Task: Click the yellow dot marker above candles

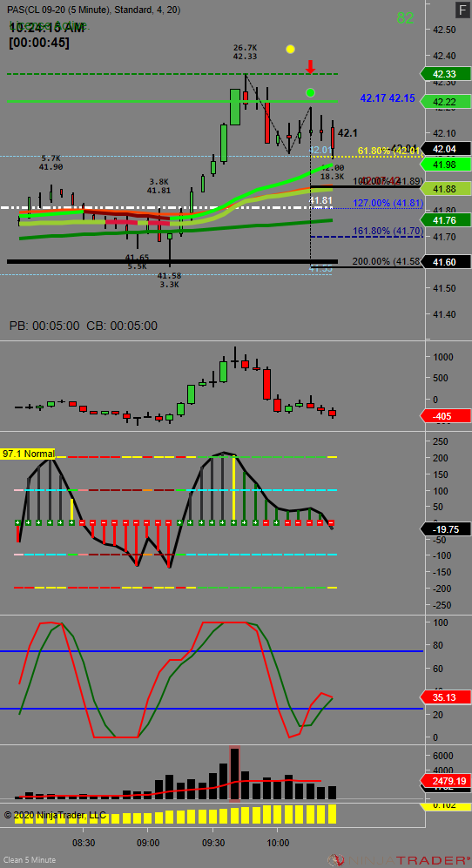Action: 290,50
